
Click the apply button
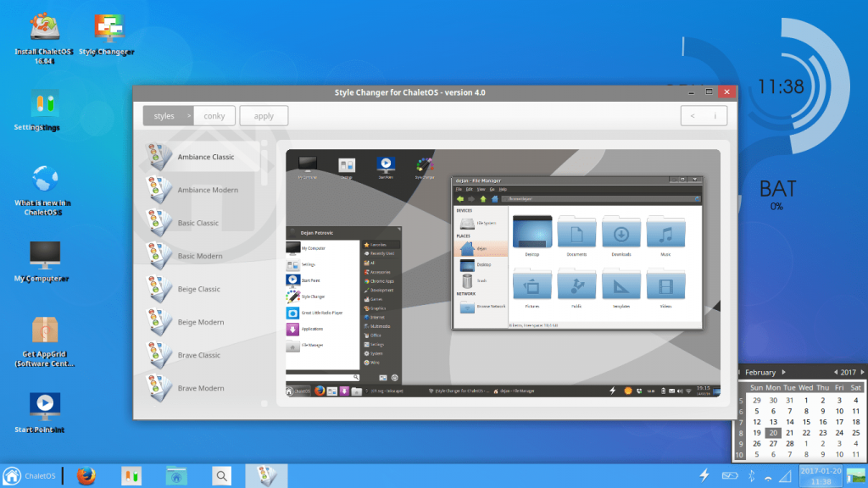coord(264,115)
